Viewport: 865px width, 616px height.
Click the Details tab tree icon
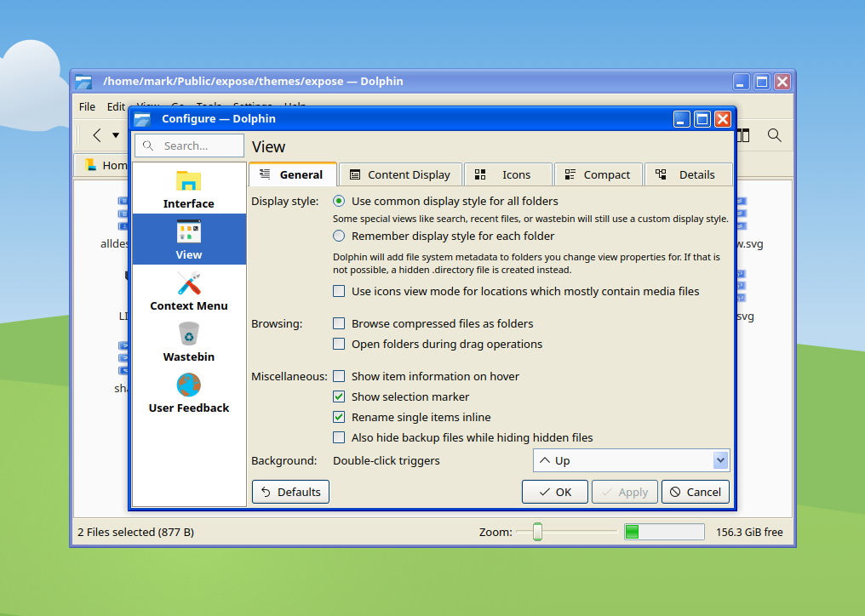click(x=661, y=174)
